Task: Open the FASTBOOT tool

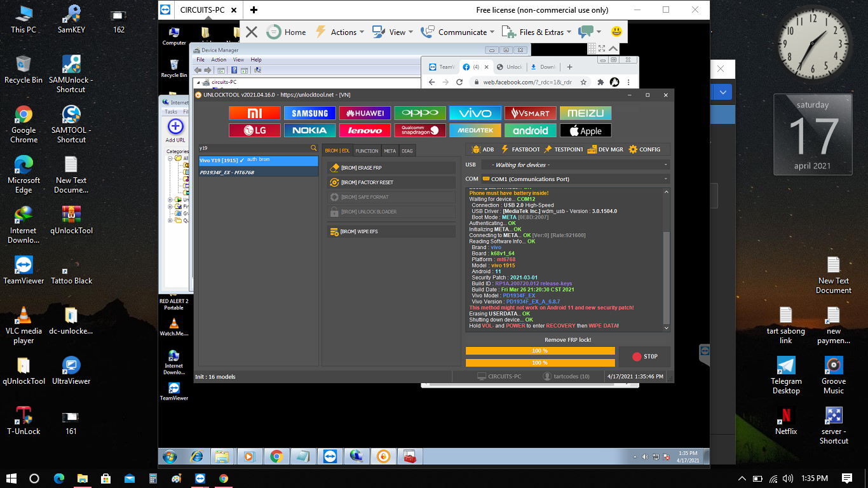Action: click(x=520, y=149)
